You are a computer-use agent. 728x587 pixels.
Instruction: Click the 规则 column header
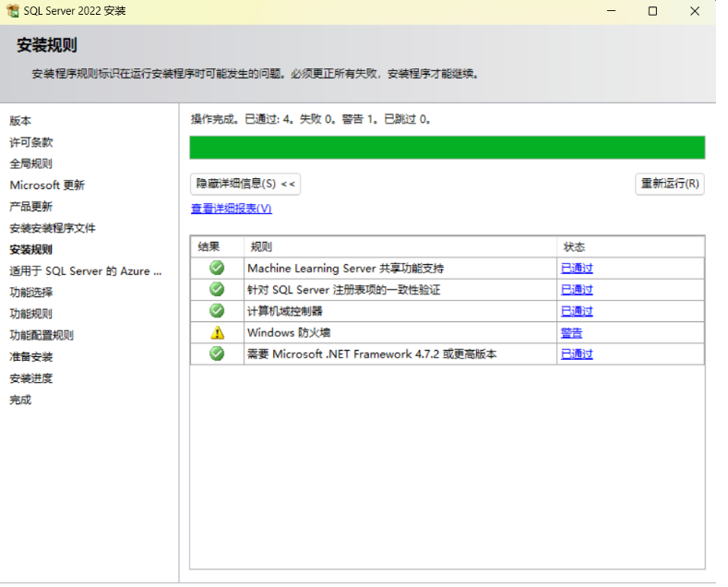click(400, 246)
